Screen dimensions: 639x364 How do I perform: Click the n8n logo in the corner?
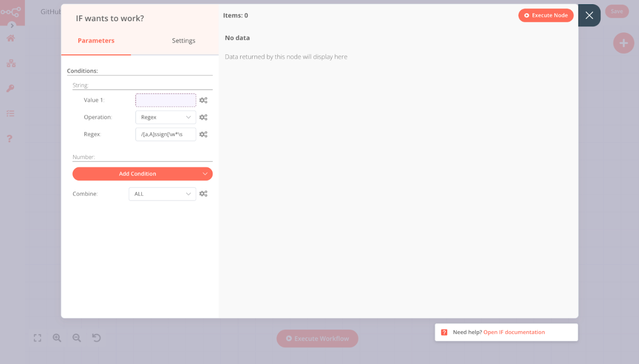coord(12,13)
